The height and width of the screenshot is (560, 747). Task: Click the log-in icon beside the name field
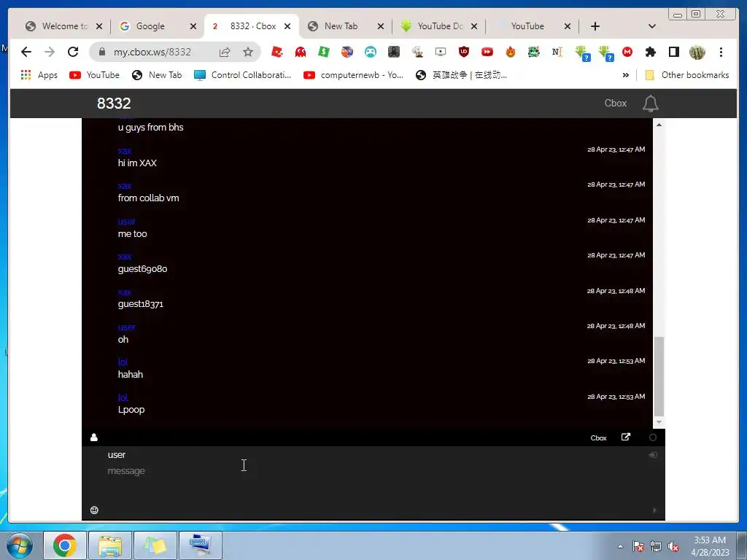click(653, 455)
